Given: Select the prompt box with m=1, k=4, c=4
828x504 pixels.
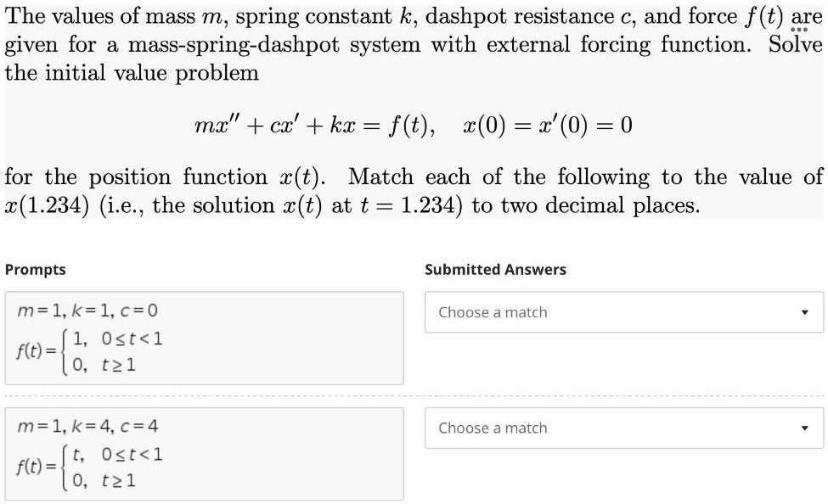Looking at the screenshot, I should (x=204, y=454).
